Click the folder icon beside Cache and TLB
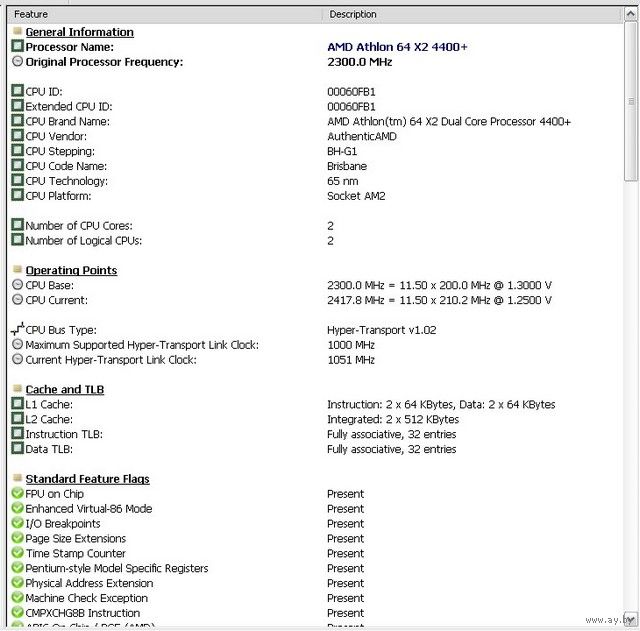This screenshot has height=631, width=640. (x=17, y=389)
